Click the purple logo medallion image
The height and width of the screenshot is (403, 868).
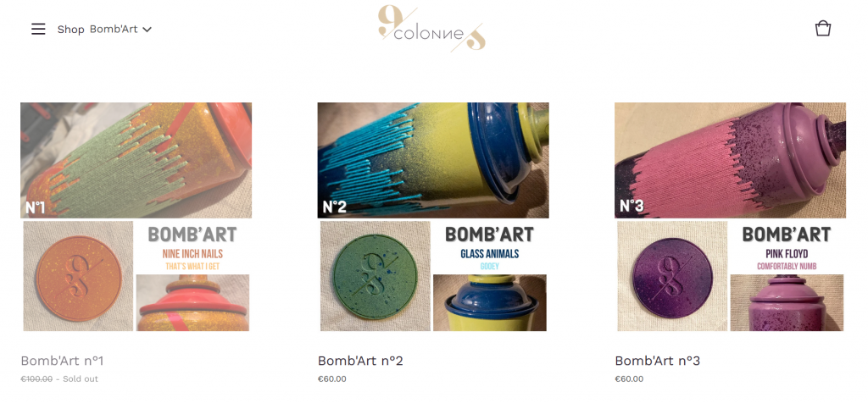click(672, 276)
